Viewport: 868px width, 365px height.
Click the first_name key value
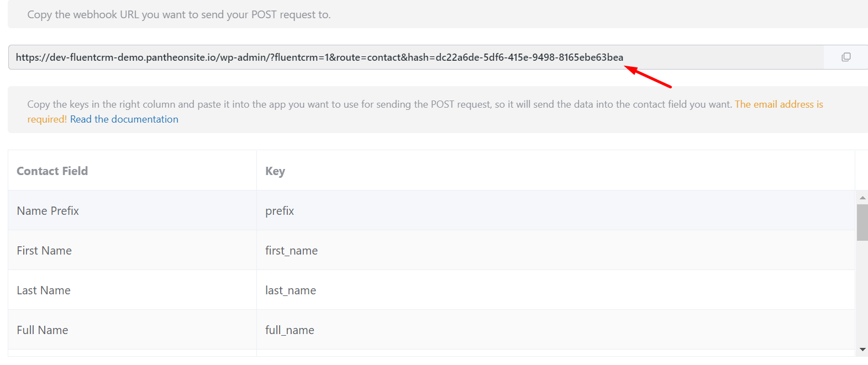point(291,251)
